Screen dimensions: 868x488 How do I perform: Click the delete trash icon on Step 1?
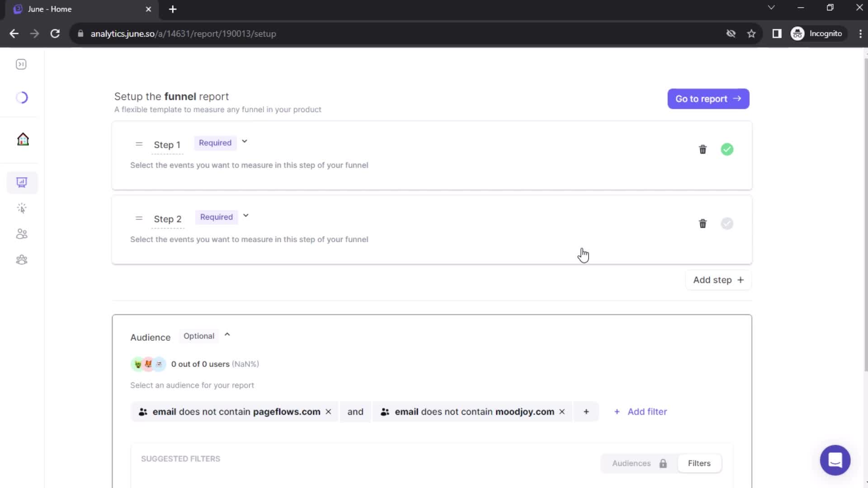(702, 149)
